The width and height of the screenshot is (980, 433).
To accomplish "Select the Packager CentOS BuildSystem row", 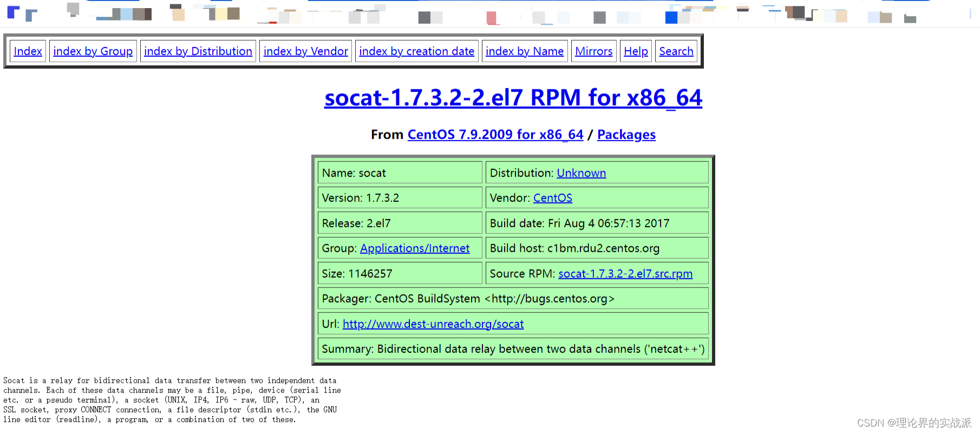I will (x=513, y=298).
